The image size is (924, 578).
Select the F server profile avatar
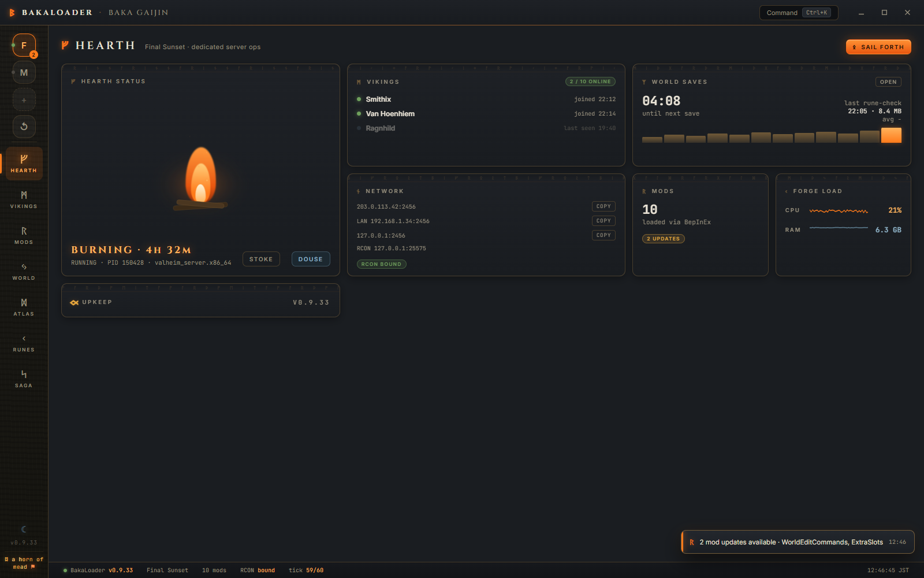click(x=24, y=45)
